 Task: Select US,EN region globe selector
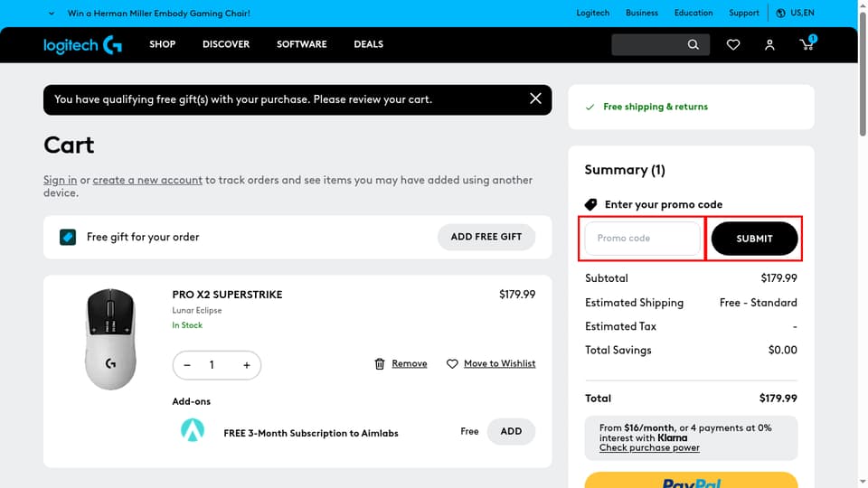tap(795, 13)
